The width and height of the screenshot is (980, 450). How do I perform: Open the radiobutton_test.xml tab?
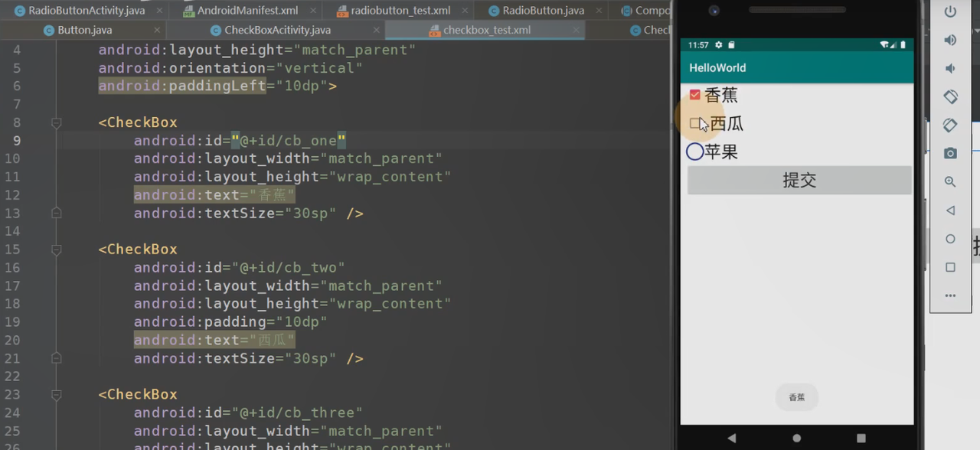point(400,11)
